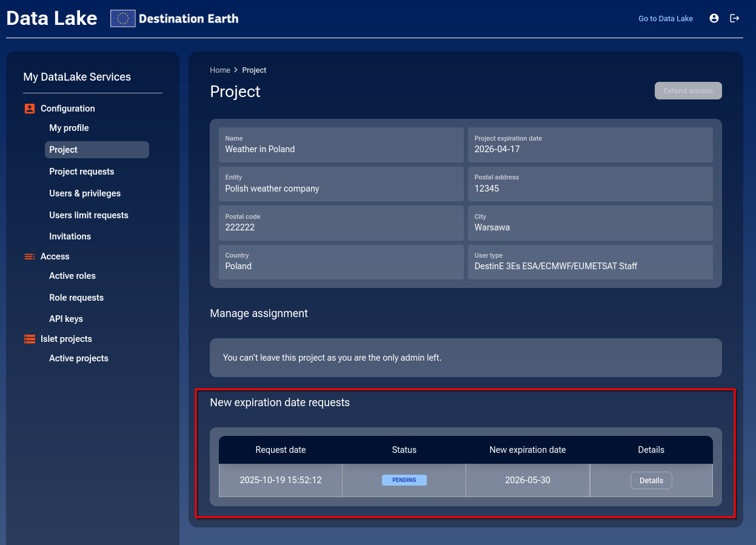
Task: Select Project requests menu item
Action: pyautogui.click(x=81, y=172)
